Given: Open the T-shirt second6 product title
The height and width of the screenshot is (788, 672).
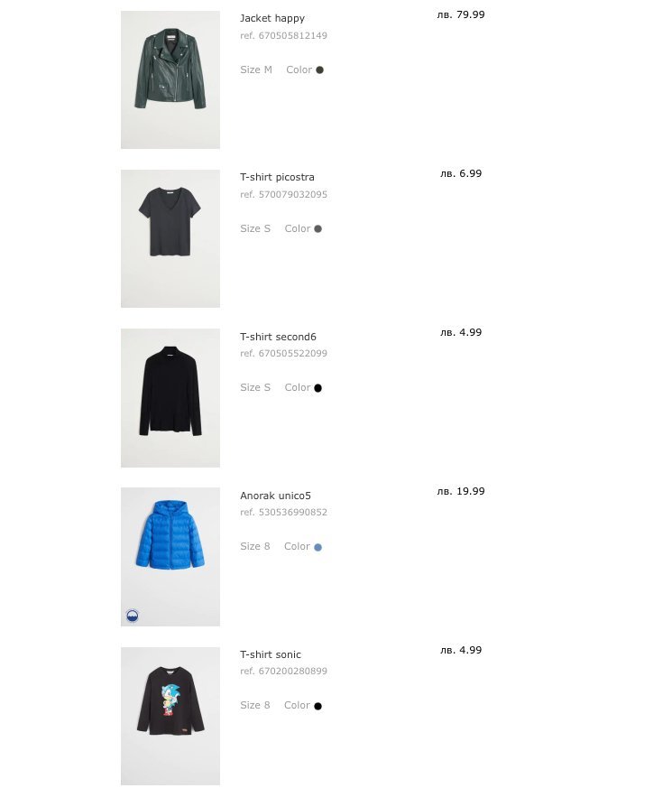Looking at the screenshot, I should tap(278, 337).
